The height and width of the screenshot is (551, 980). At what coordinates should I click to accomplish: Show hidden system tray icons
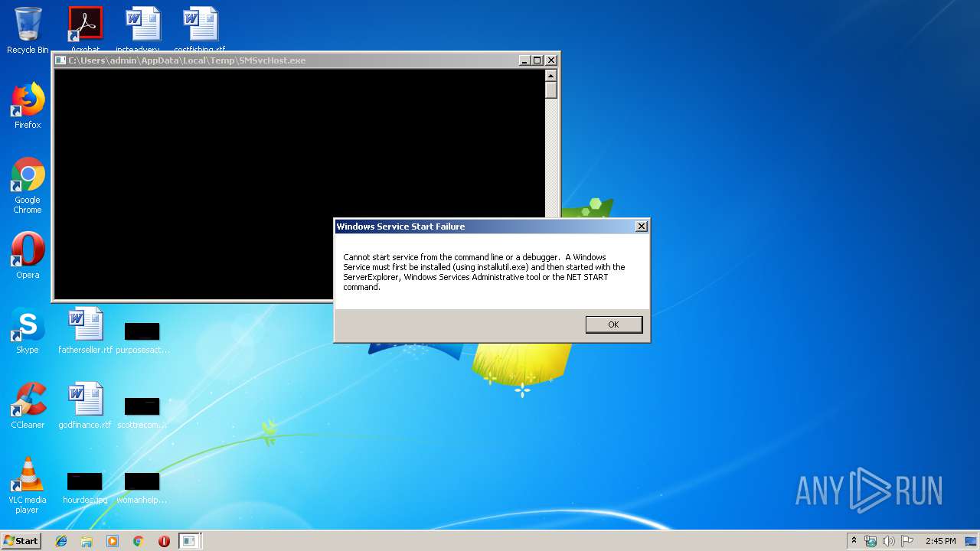(854, 540)
